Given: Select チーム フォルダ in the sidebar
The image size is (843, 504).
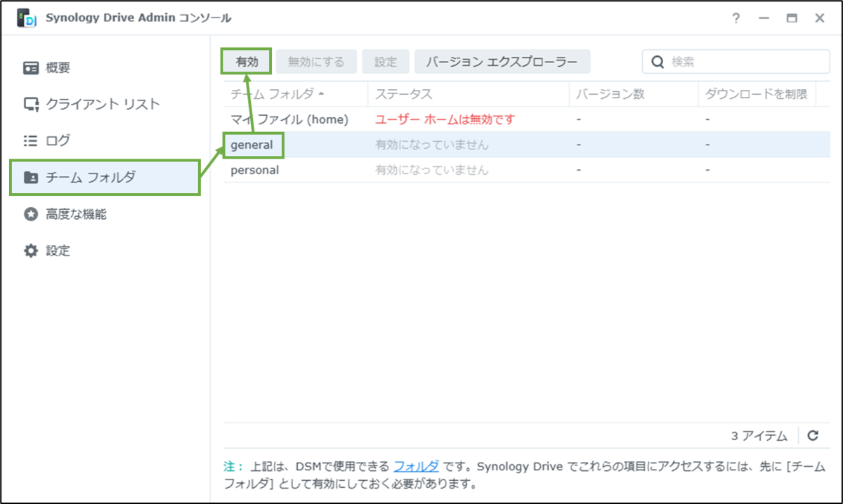Looking at the screenshot, I should [105, 178].
